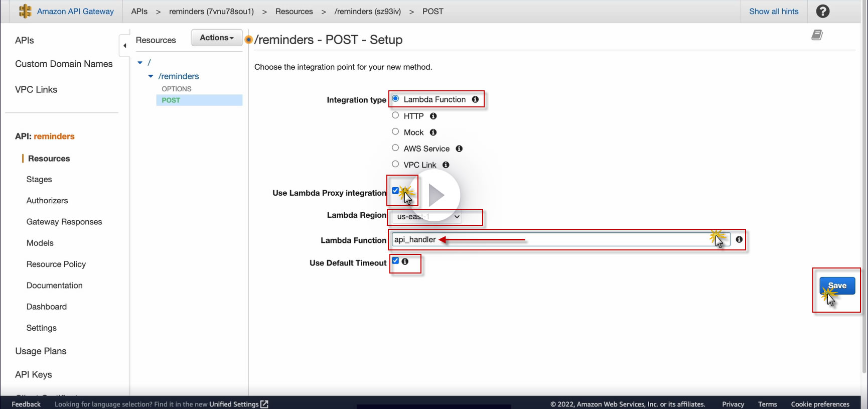Image resolution: width=868 pixels, height=409 pixels.
Task: Collapse the left navigation panel arrow
Action: click(124, 46)
